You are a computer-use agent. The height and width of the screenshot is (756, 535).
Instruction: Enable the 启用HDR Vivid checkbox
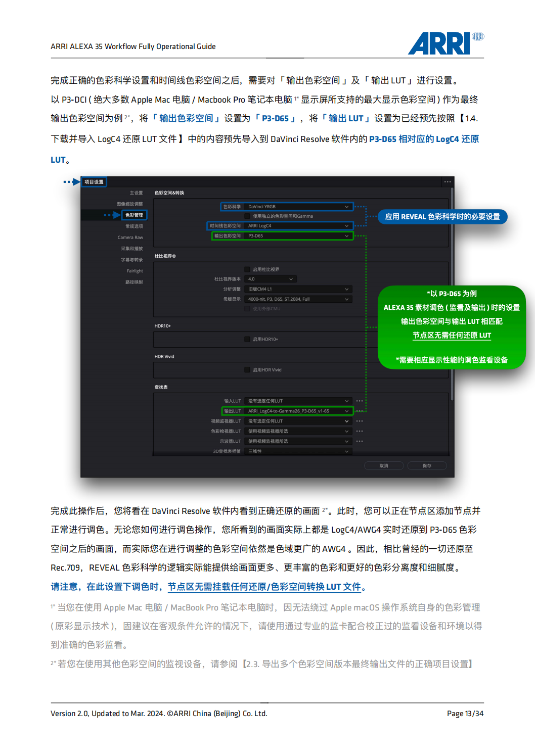246,370
